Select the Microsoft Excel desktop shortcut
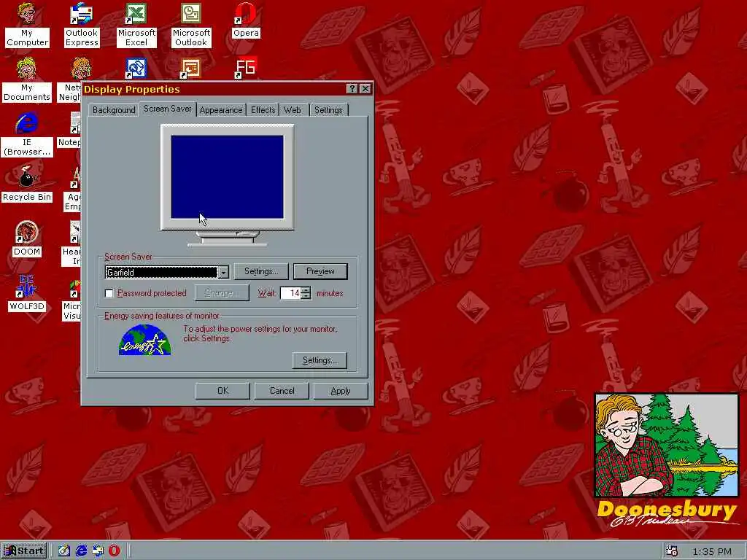This screenshot has height=560, width=747. click(136, 24)
